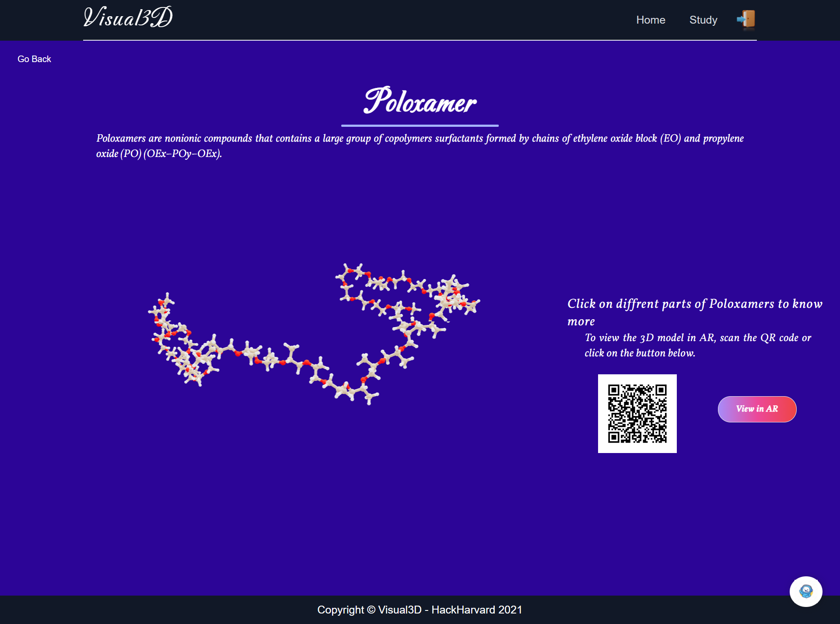This screenshot has width=840, height=624.
Task: Click the Poloxamer title heading
Action: coord(420,101)
